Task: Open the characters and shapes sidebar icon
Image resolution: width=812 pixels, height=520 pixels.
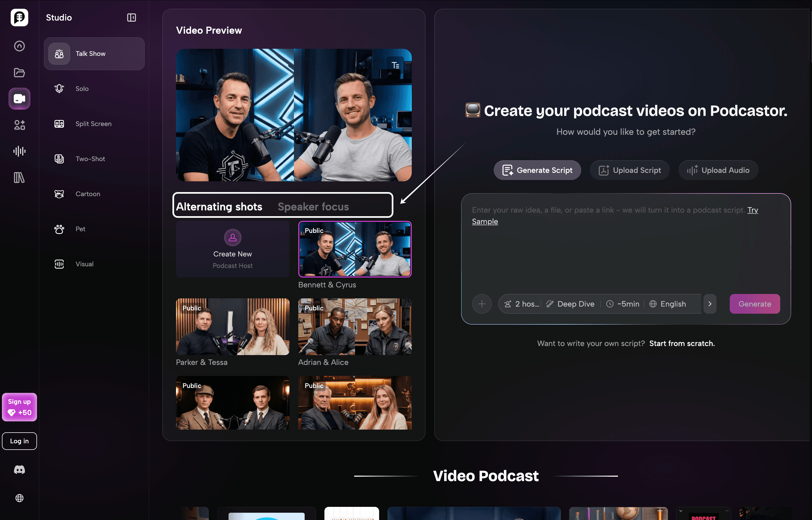Action: click(19, 125)
